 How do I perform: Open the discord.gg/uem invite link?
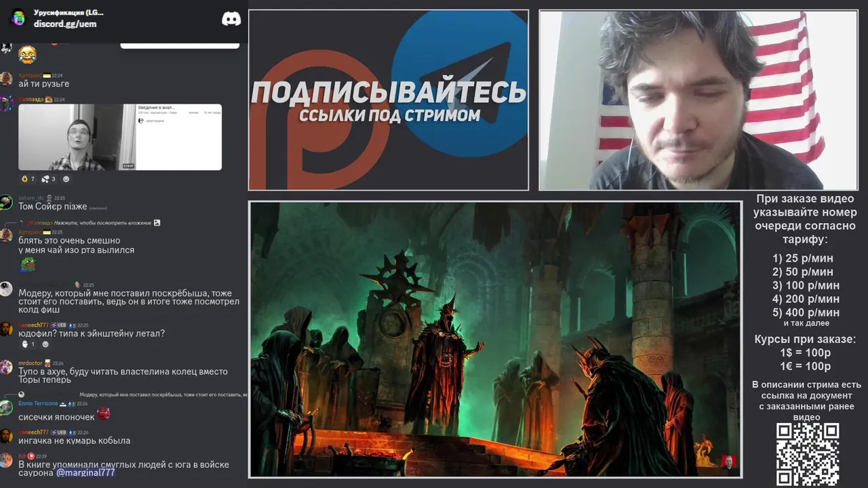tap(65, 24)
